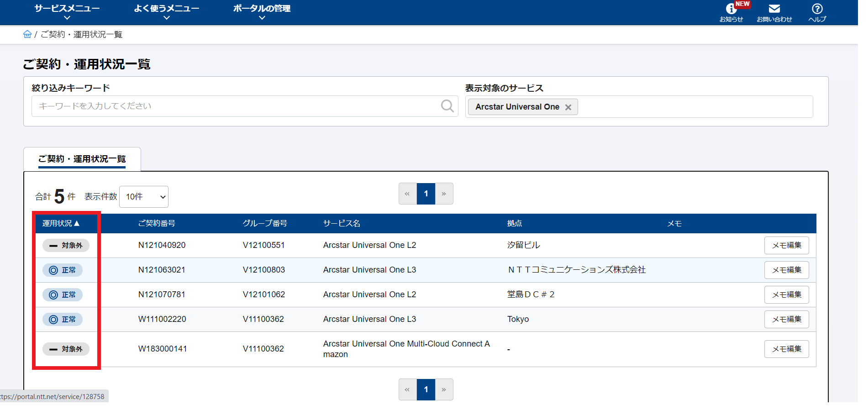868x410 pixels.
Task: Click ご契約・運用状況一覧 breadcrumb text
Action: click(81, 34)
